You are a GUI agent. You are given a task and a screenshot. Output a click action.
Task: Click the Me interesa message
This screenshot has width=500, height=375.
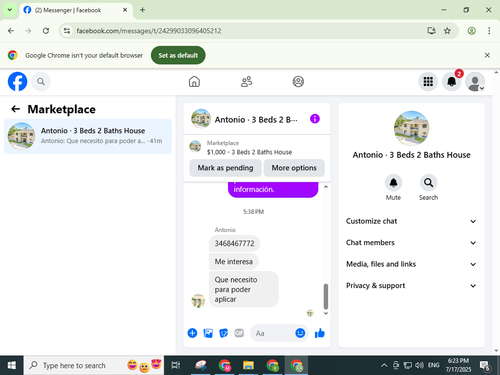click(234, 261)
